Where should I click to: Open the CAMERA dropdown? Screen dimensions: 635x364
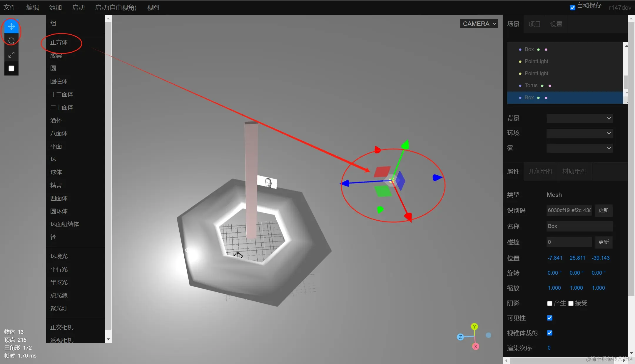tap(479, 24)
